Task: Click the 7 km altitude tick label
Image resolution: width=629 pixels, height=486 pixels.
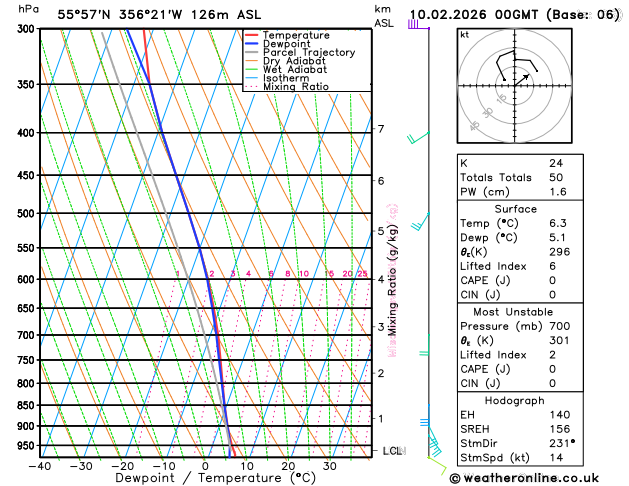Action: 381,129
